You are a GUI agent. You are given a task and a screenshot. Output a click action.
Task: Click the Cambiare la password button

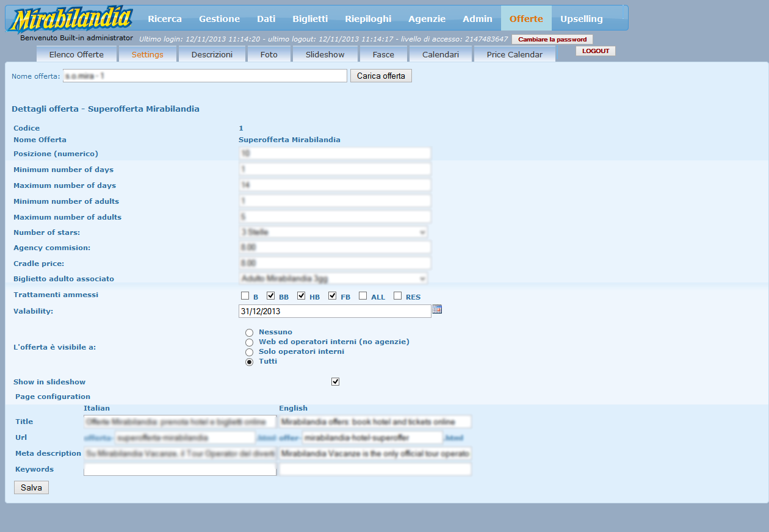point(552,39)
